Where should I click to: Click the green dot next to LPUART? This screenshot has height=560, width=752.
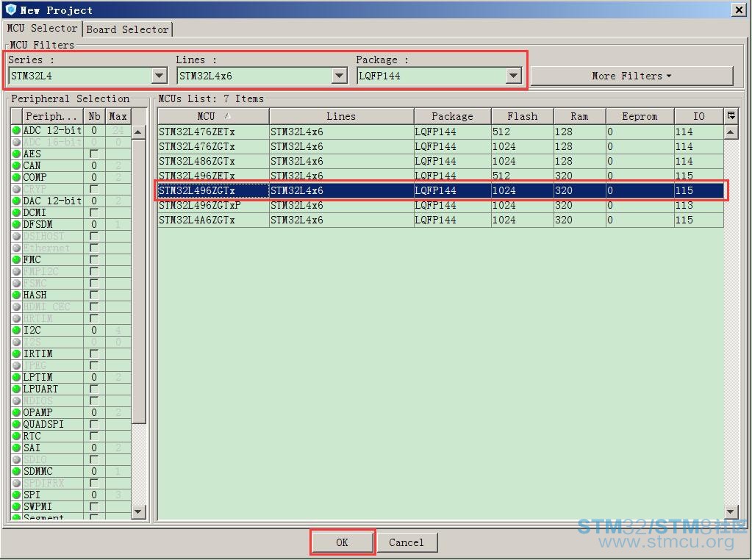pos(16,389)
